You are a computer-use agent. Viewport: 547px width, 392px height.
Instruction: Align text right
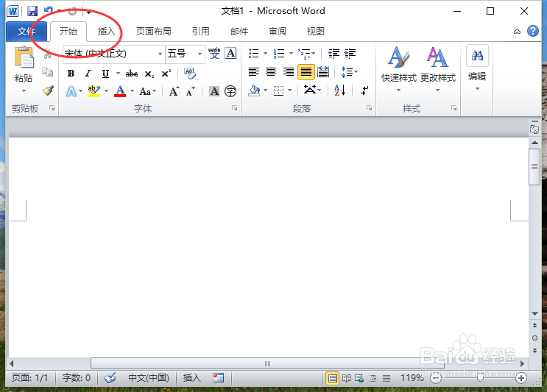click(x=289, y=72)
